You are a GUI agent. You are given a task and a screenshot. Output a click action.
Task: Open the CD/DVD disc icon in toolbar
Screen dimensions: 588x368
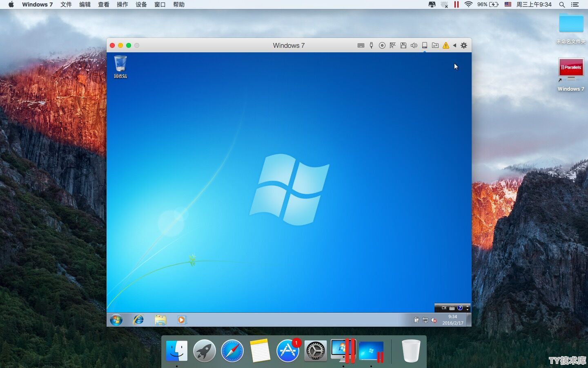click(x=382, y=45)
